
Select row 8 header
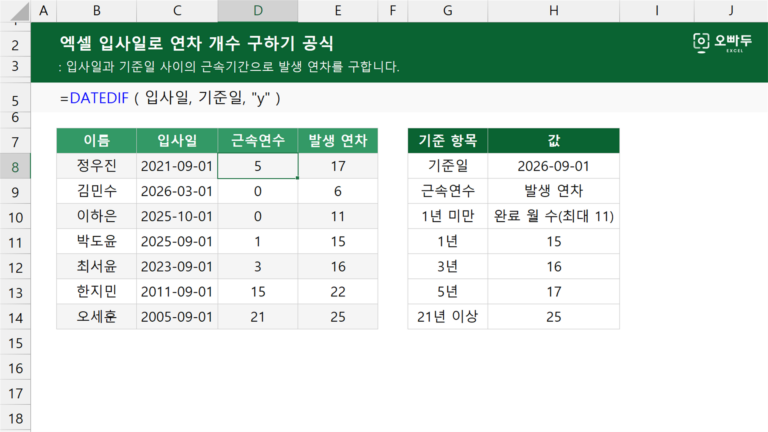[x=15, y=166]
